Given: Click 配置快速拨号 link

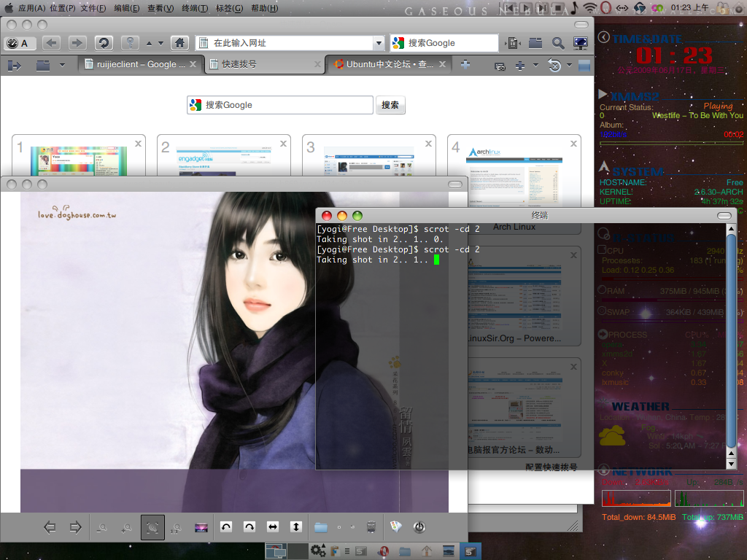Looking at the screenshot, I should (551, 467).
